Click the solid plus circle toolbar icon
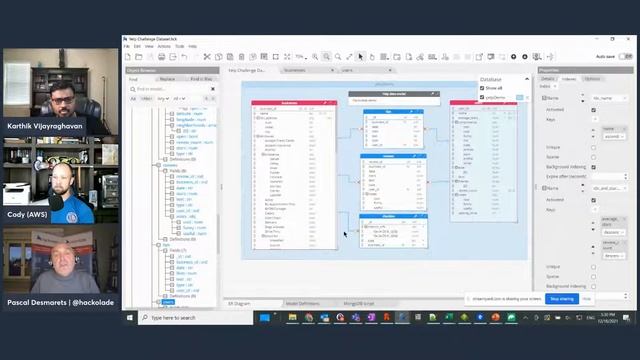The image size is (640, 360). pyautogui.click(x=513, y=57)
